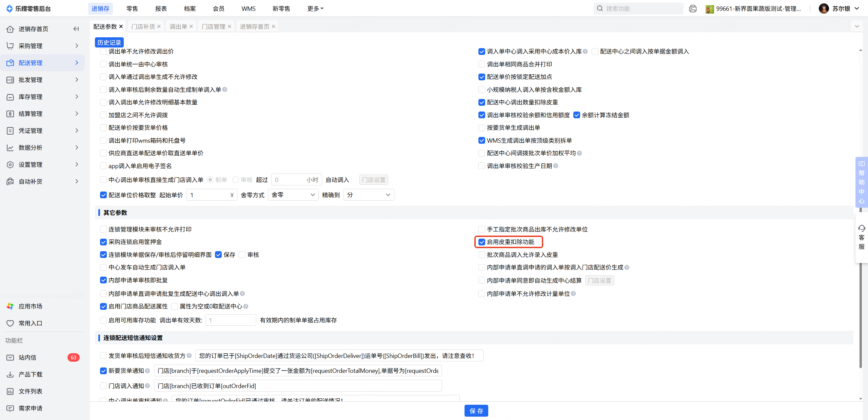Open the 舍零方式 dropdown
The image size is (868, 420).
point(293,195)
